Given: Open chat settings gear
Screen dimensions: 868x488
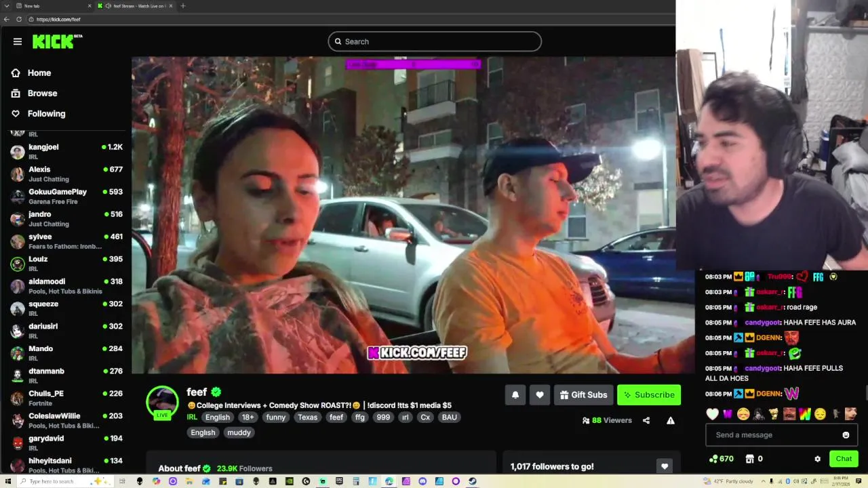Looking at the screenshot, I should click(818, 459).
